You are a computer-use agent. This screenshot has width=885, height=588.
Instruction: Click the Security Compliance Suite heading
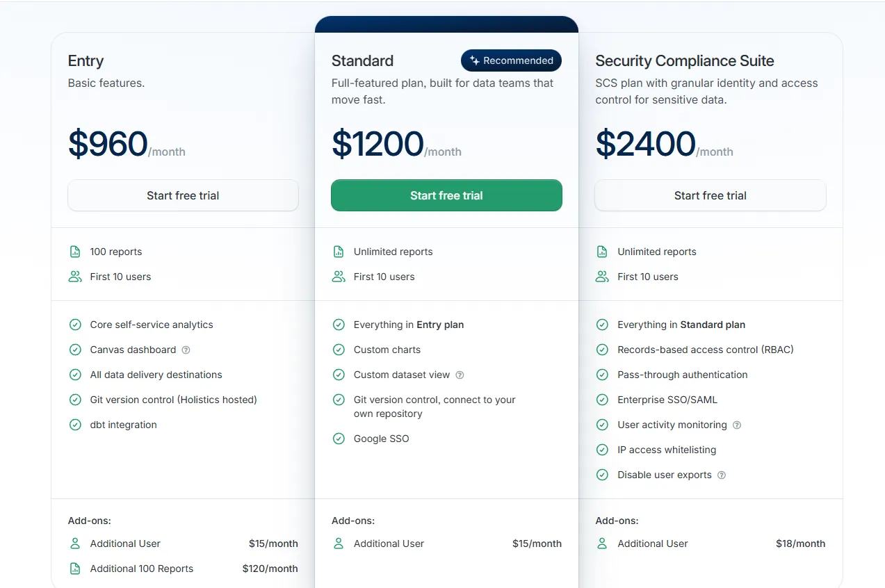[x=684, y=60]
